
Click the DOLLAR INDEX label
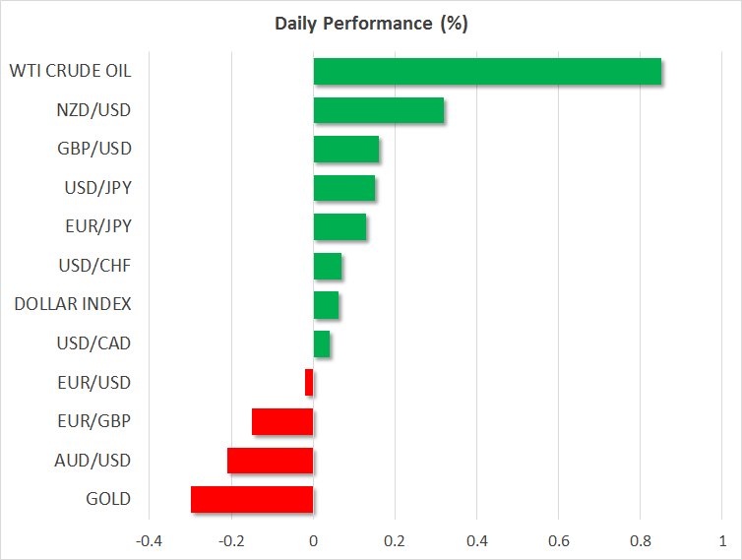coord(73,304)
